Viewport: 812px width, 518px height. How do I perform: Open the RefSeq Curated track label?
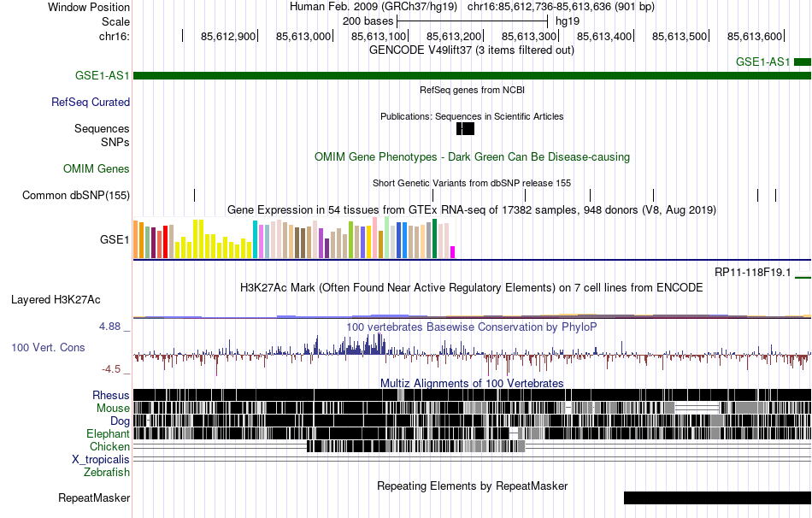tap(90, 102)
